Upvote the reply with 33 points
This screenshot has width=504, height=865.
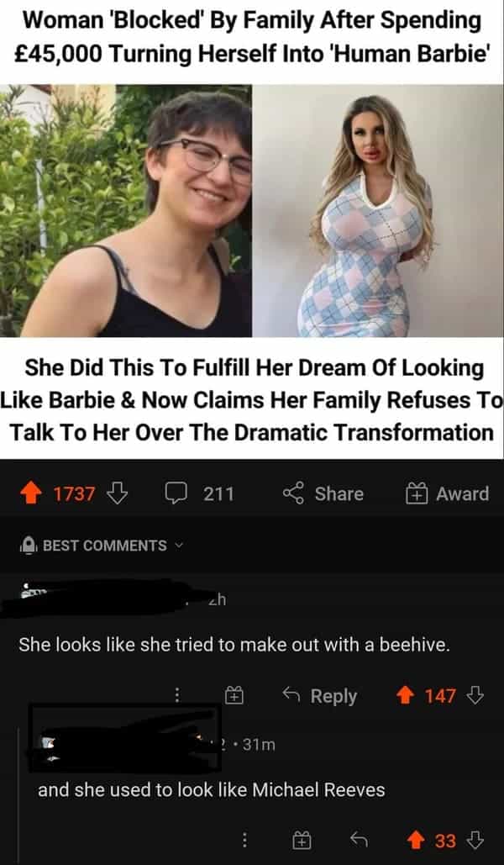[x=416, y=840]
